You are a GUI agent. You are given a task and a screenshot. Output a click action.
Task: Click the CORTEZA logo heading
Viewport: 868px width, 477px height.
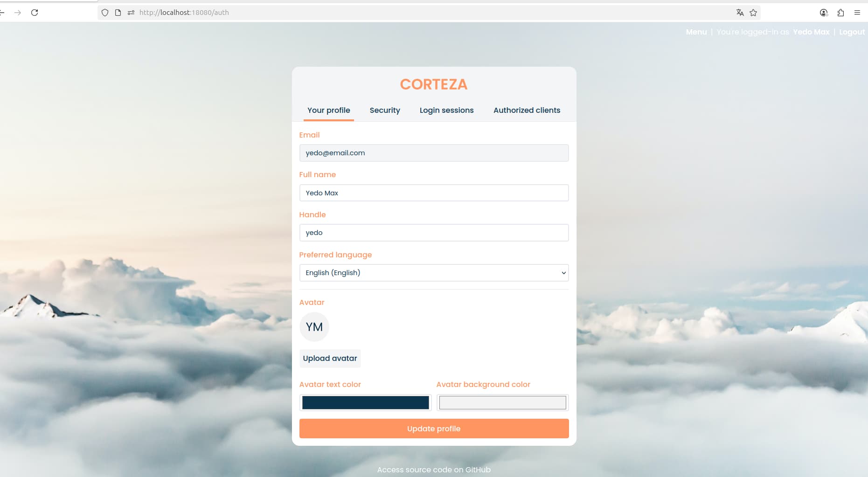[434, 84]
